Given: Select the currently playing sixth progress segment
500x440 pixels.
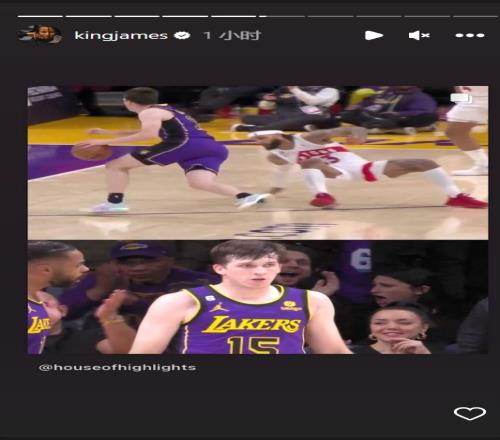Looking at the screenshot, I should [x=282, y=16].
